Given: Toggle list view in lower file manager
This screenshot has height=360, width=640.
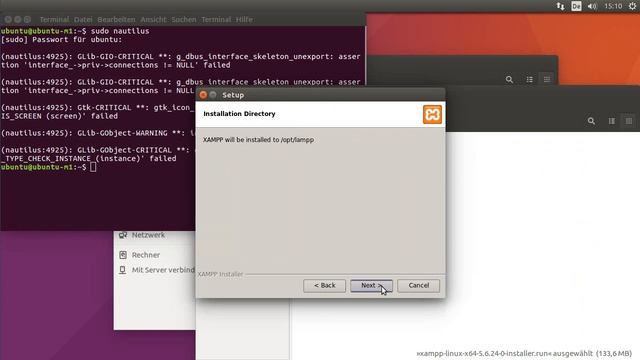Looking at the screenshot, I should pyautogui.click(x=611, y=121).
